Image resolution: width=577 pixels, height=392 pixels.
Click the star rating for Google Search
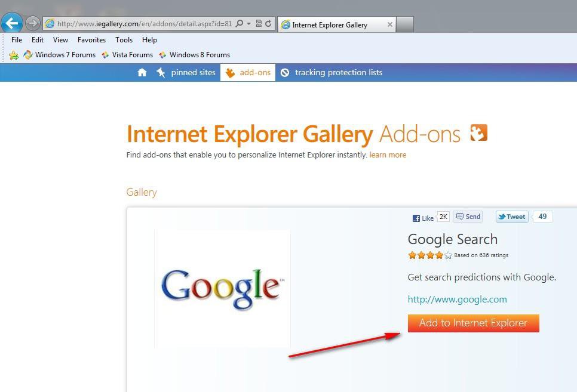coord(430,255)
